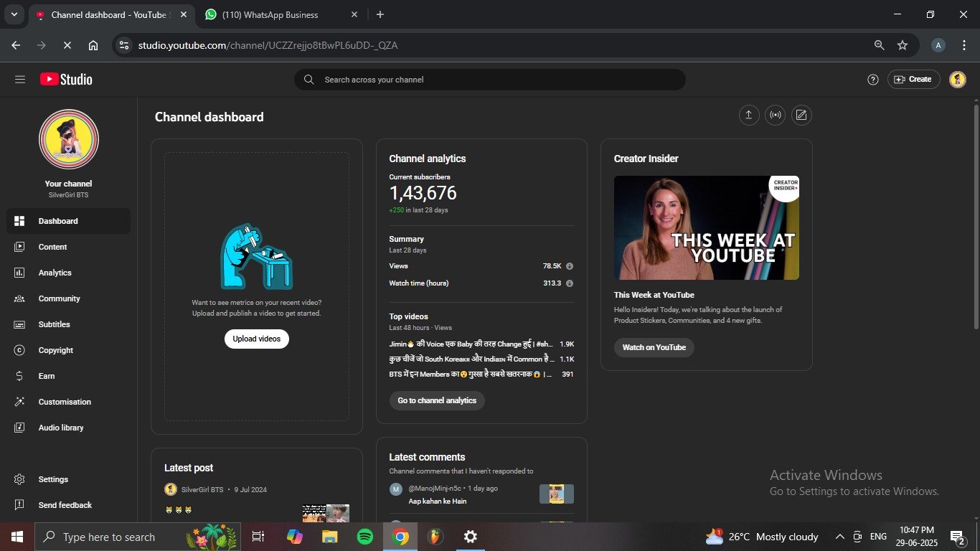980x551 pixels.
Task: Click the Views info icon in Summary
Action: (x=570, y=266)
